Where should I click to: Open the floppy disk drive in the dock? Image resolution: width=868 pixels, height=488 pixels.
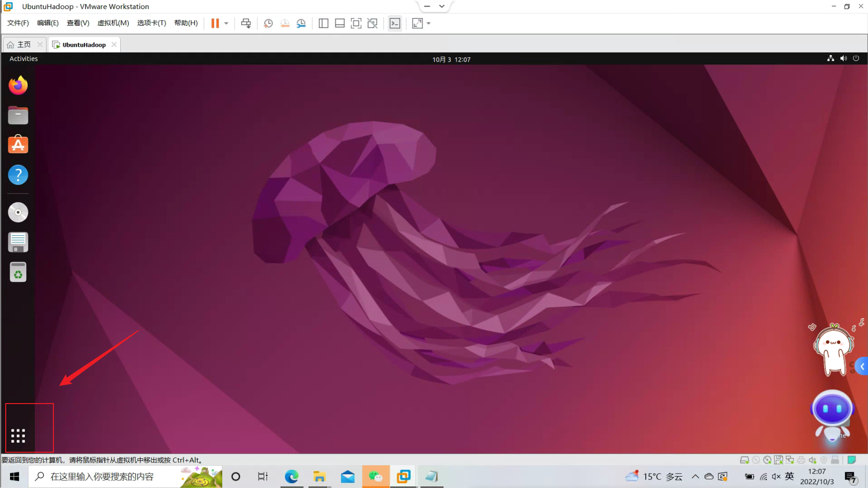point(18,242)
